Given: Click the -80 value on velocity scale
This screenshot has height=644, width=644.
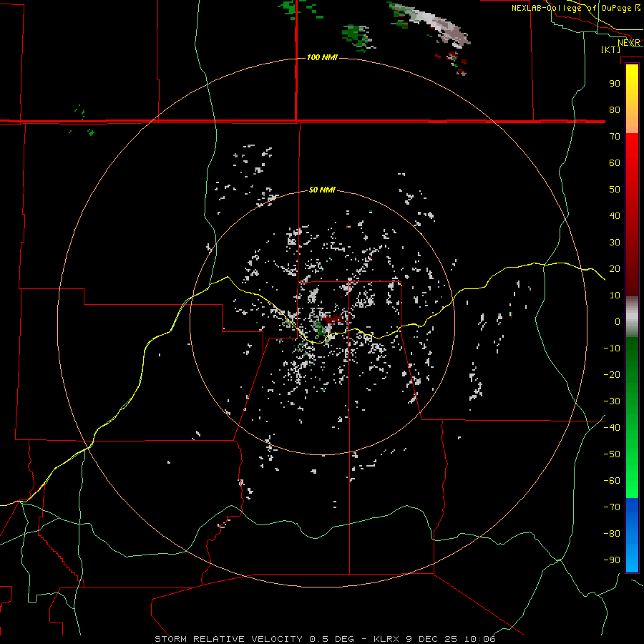Looking at the screenshot, I should [x=612, y=534].
